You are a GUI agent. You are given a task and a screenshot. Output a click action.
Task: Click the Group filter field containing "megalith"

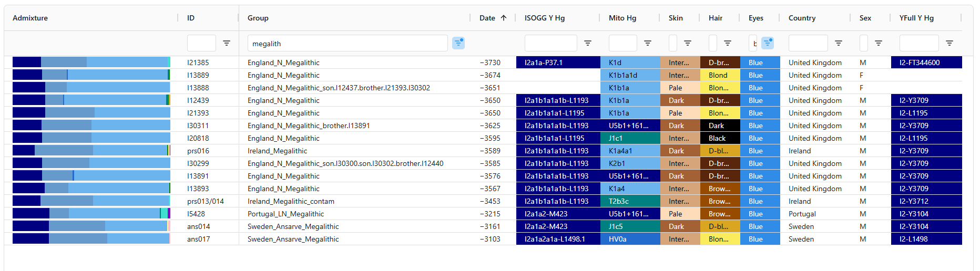coord(347,44)
